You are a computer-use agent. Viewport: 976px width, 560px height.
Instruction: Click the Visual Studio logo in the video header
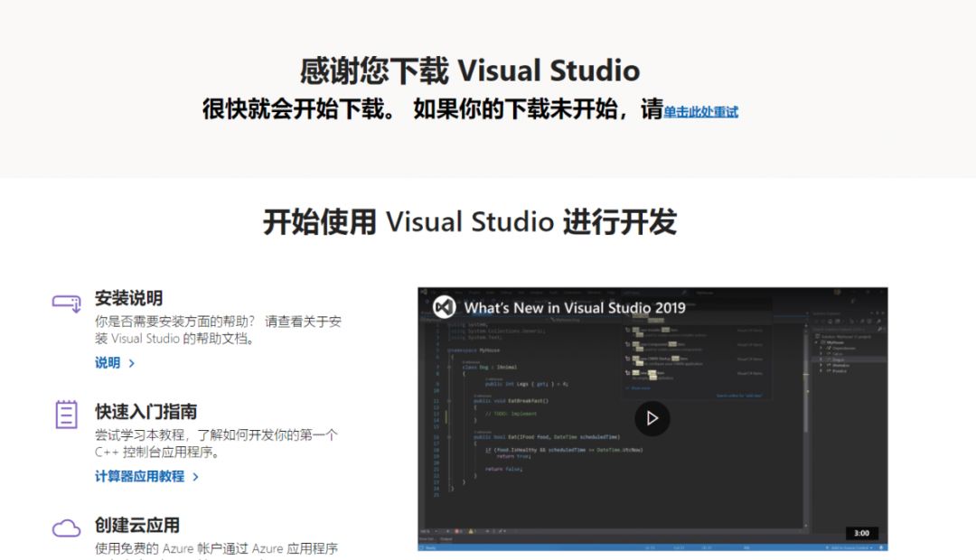tap(445, 307)
